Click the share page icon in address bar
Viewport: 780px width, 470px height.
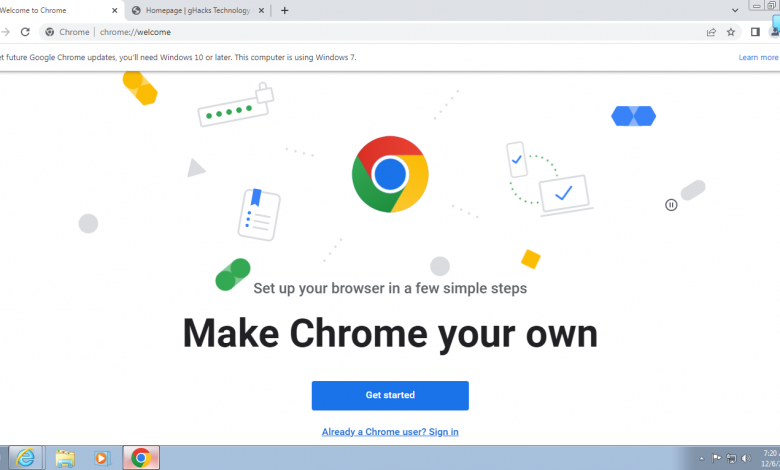pyautogui.click(x=711, y=32)
